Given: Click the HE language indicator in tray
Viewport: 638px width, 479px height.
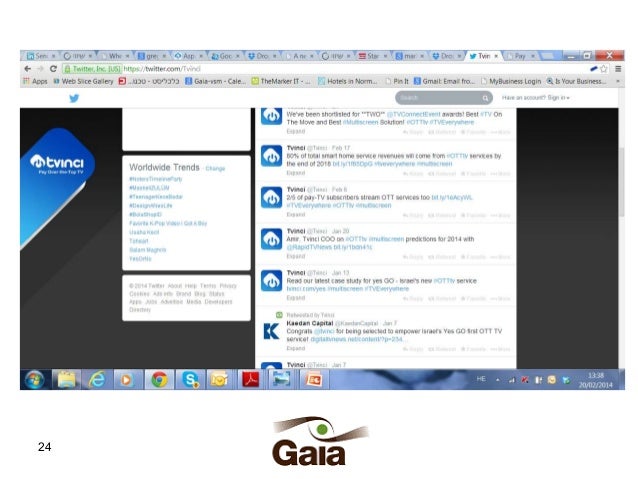Looking at the screenshot, I should point(481,379).
